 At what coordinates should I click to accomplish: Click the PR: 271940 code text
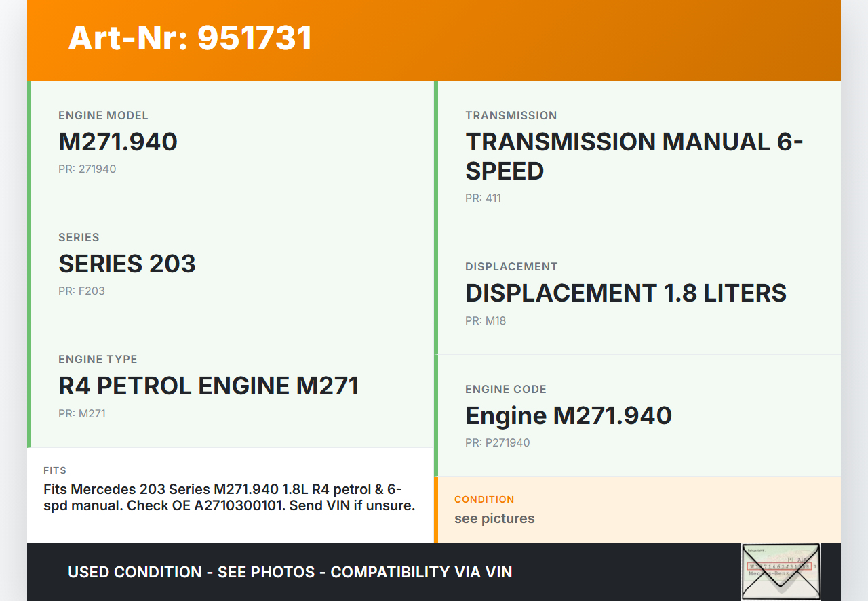(87, 169)
